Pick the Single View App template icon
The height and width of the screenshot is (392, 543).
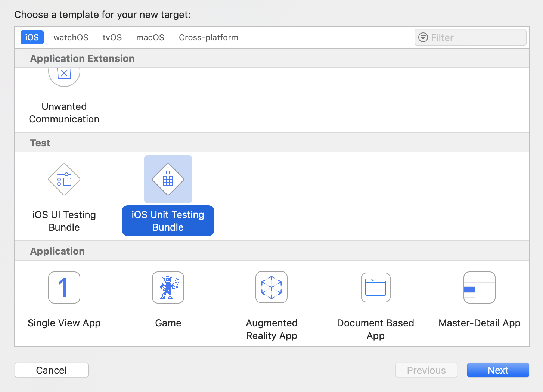pyautogui.click(x=64, y=287)
